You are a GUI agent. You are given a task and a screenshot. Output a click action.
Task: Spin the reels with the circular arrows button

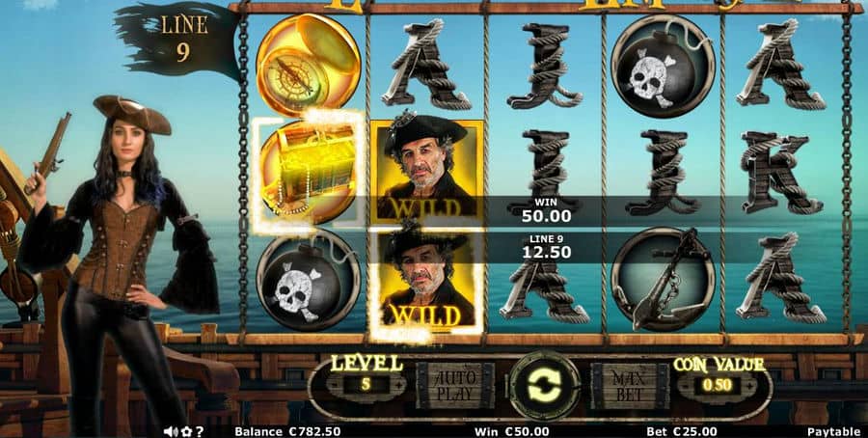tap(544, 385)
